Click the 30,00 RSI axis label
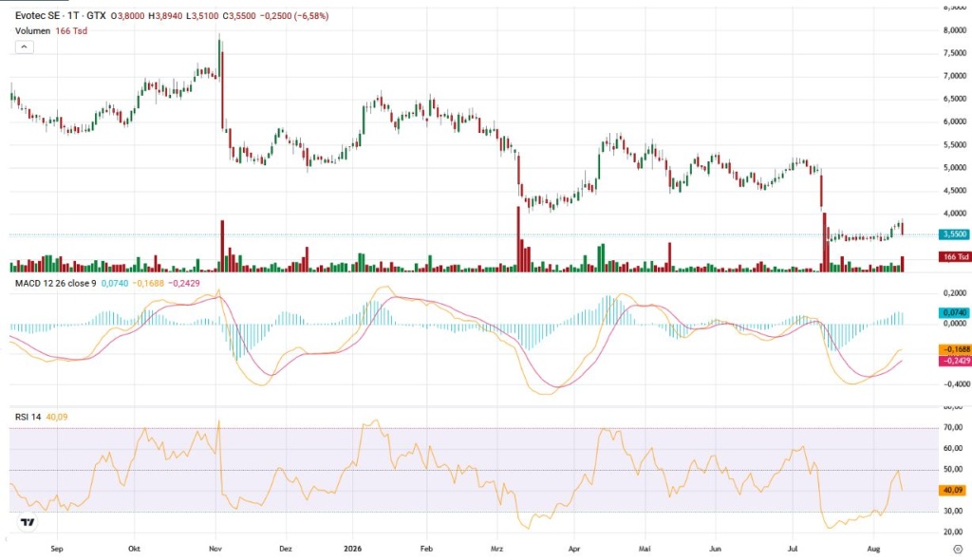Screen dimensions: 972x560 pyautogui.click(x=953, y=511)
